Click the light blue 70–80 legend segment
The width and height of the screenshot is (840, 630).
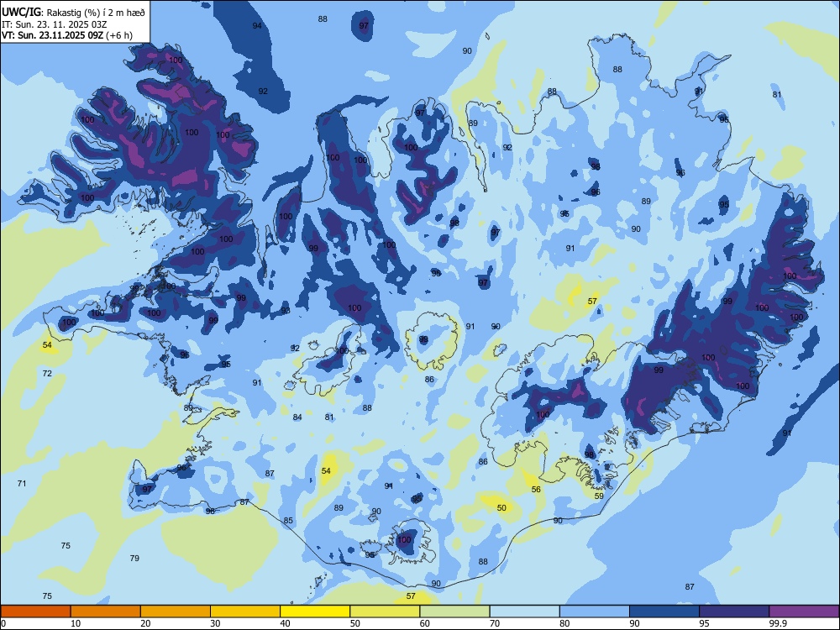[x=524, y=612]
